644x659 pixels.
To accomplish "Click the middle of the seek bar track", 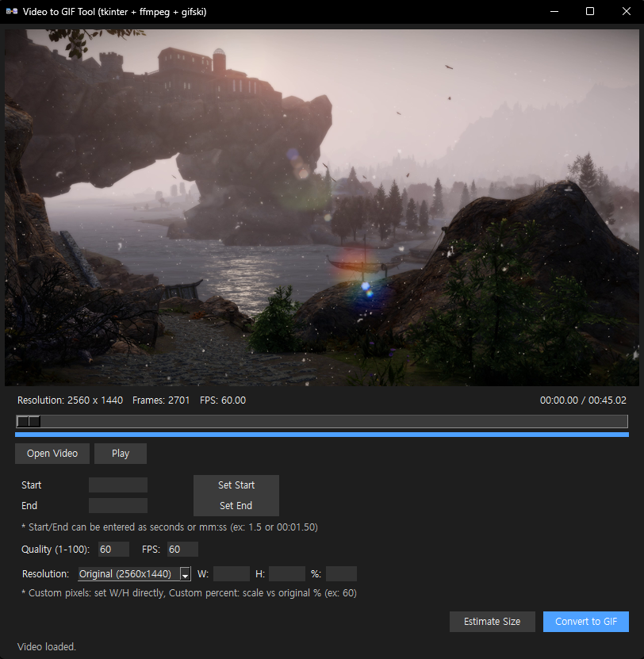I will 322,421.
